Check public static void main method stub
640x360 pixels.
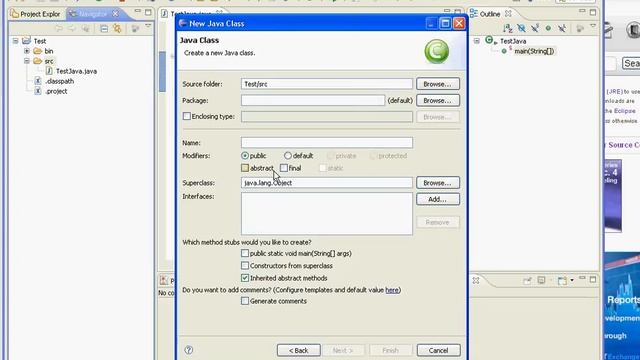click(x=245, y=253)
